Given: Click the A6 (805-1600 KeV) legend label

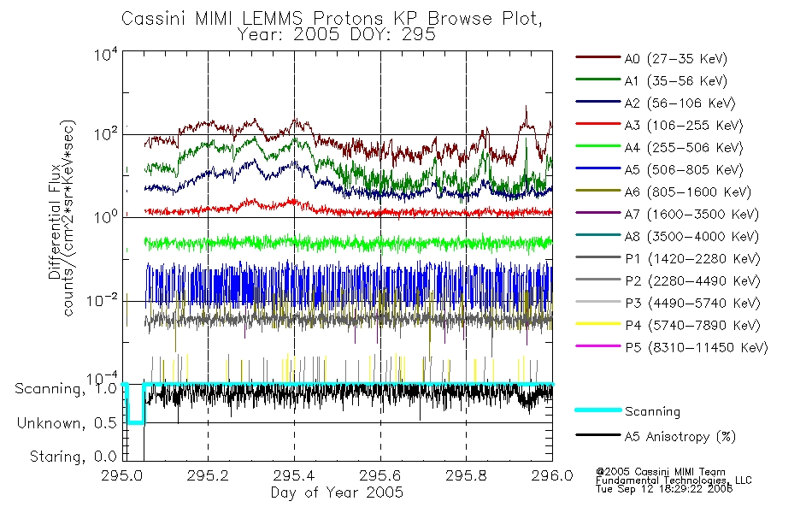Looking at the screenshot, I should 687,192.
